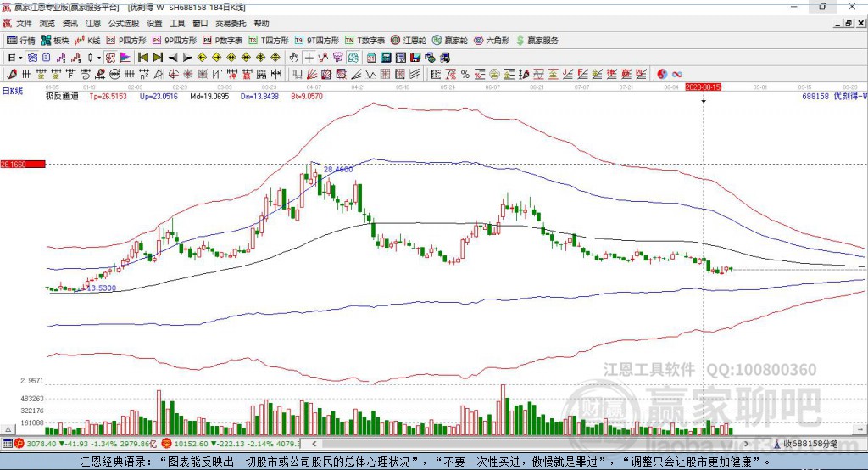
Task: Open the 窗口 menu
Action: (200, 23)
